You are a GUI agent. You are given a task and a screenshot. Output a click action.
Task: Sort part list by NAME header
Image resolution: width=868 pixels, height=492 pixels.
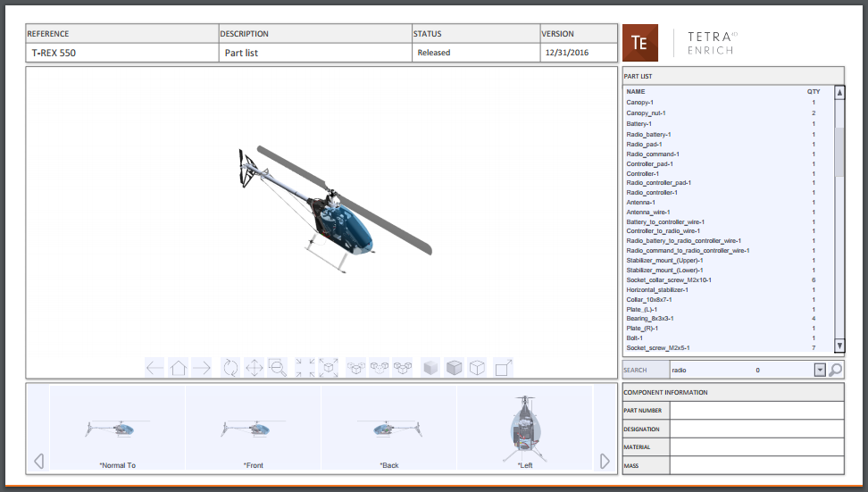[x=636, y=91]
